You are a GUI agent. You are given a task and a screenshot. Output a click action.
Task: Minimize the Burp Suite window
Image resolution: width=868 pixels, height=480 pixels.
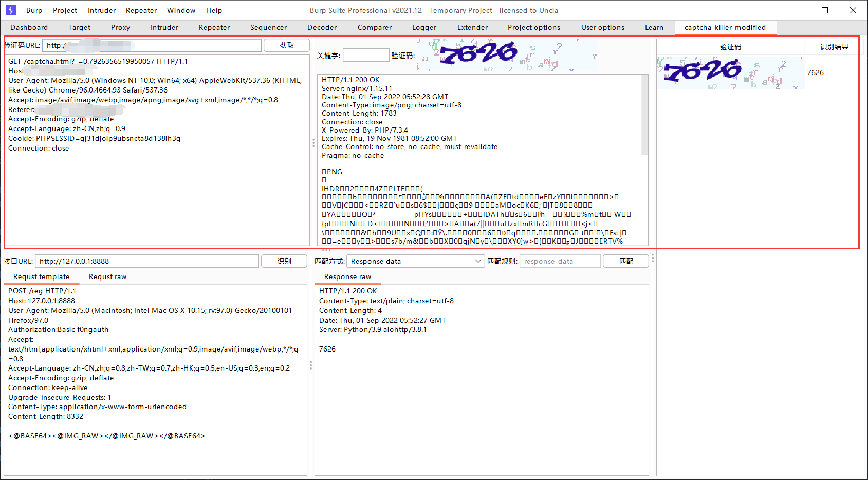coord(797,10)
